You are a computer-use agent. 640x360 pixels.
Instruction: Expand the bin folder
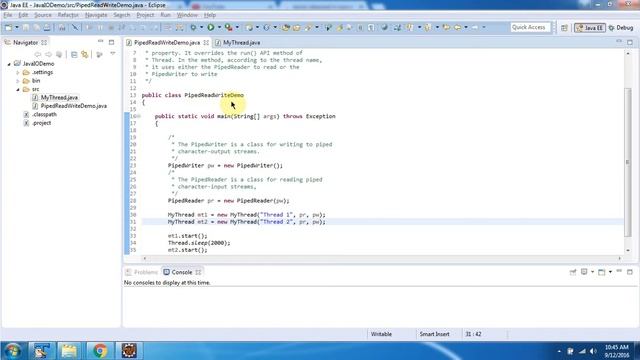[18, 81]
